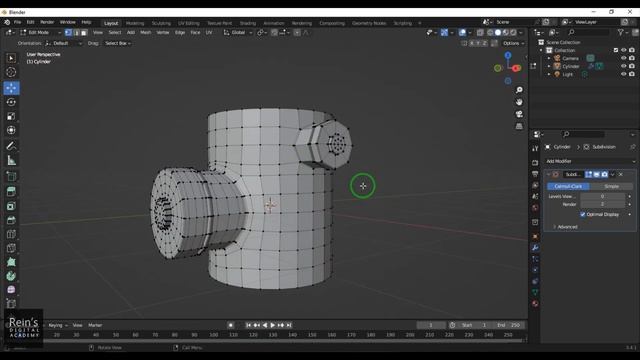
Task: Switch to the Sculpting workspace tab
Action: tap(161, 23)
